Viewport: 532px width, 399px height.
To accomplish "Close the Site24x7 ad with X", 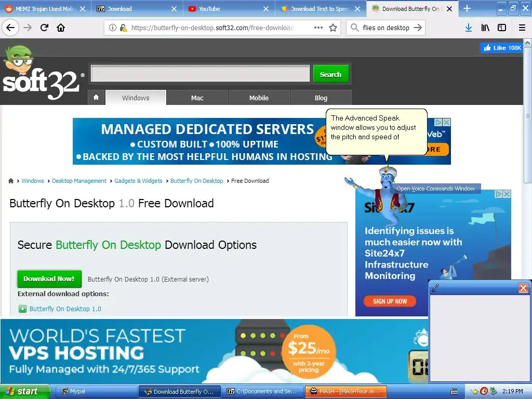I will click(507, 194).
